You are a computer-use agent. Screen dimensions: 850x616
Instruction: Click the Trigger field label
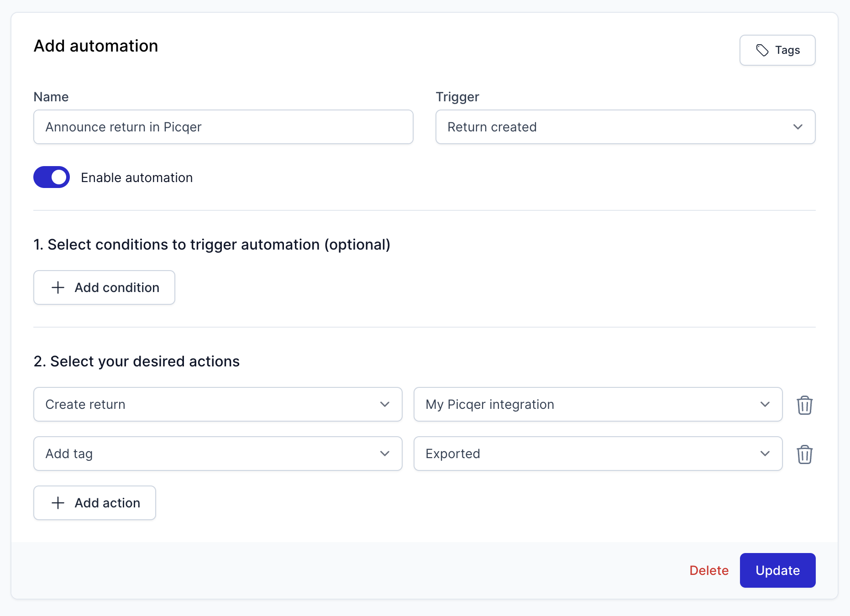[457, 97]
